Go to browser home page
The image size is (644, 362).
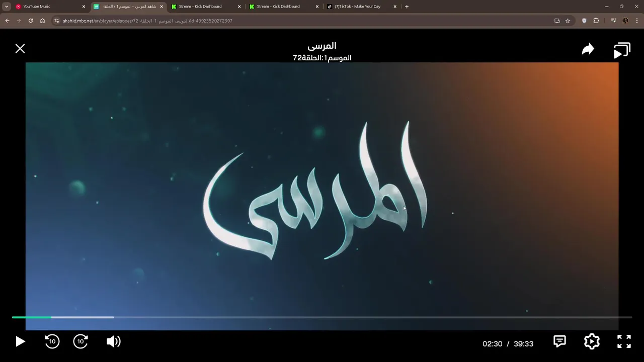(x=42, y=21)
